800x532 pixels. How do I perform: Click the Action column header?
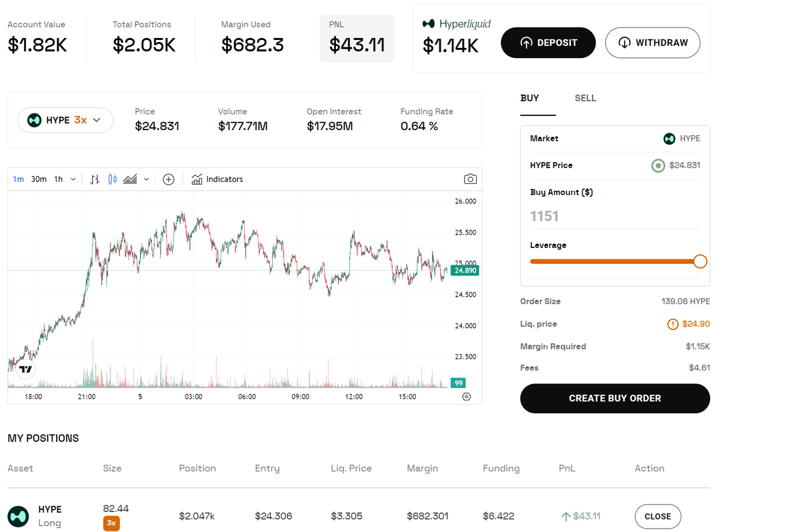[649, 468]
